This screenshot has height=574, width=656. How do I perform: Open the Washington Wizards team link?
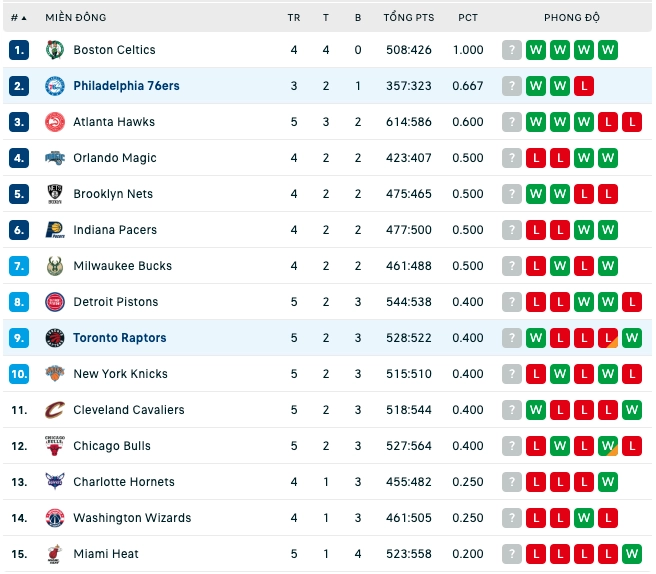[x=132, y=518]
